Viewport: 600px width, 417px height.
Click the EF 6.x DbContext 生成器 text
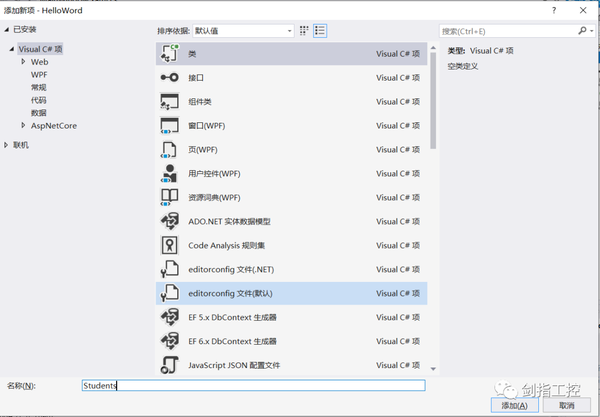click(232, 341)
